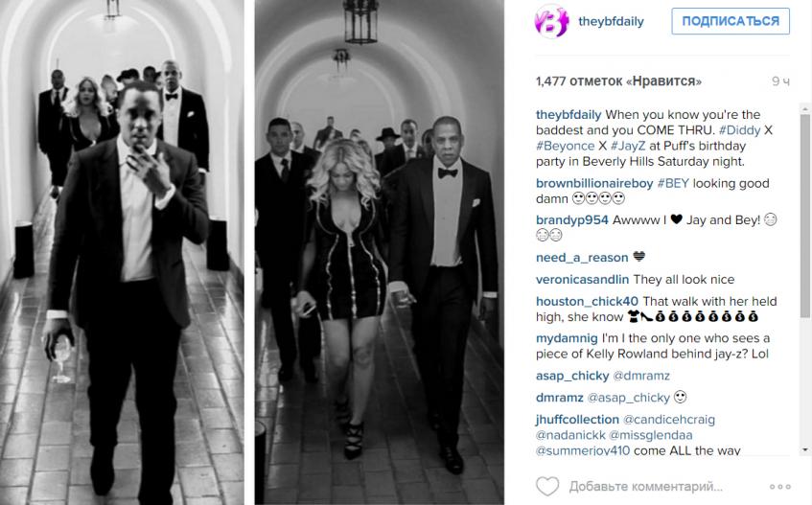
Task: Click the comments scrollbar thumb
Action: [x=805, y=215]
